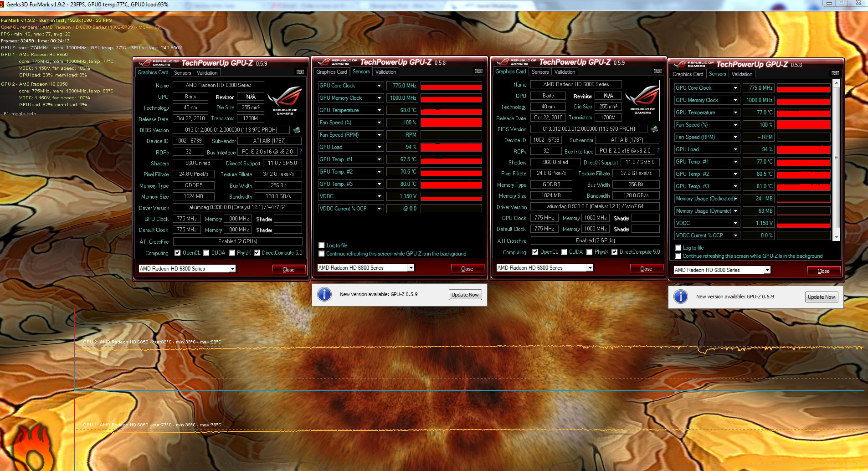Click BIOS save chip icon in third GPU-Z window

pyautogui.click(x=654, y=129)
